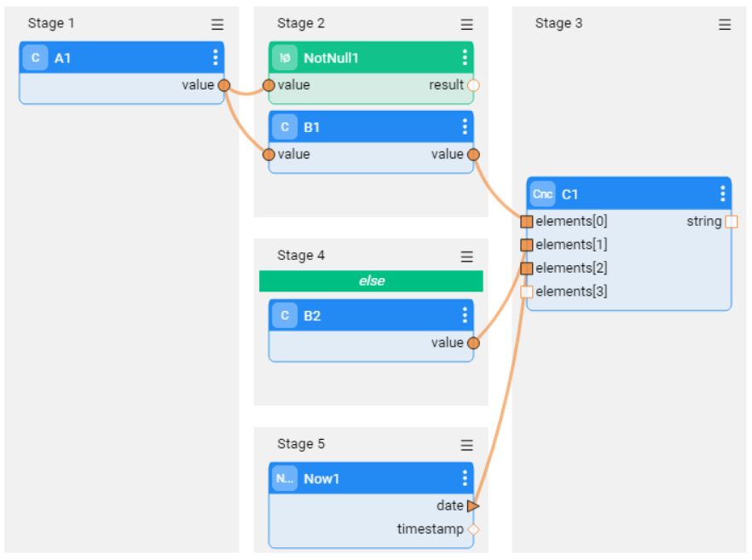Select the else condition banner

(x=371, y=281)
